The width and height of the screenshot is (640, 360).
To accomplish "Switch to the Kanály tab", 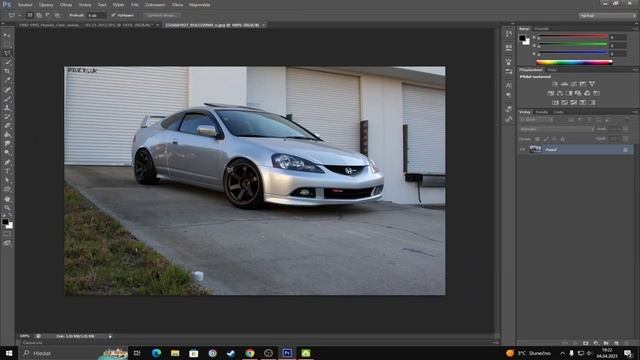I will click(542, 112).
